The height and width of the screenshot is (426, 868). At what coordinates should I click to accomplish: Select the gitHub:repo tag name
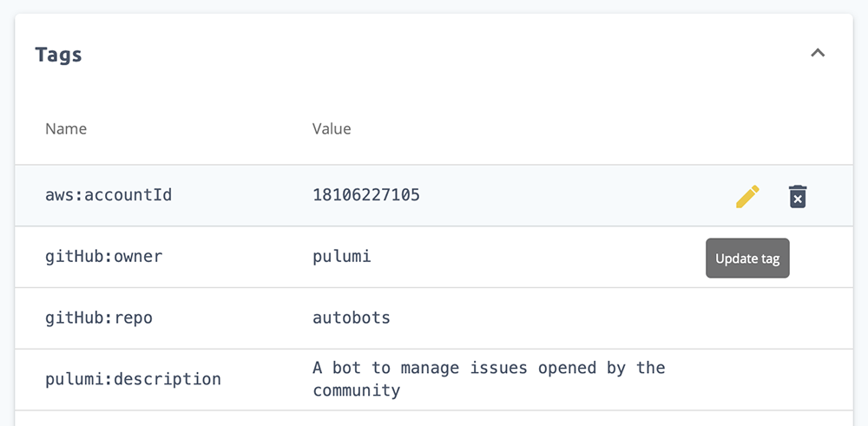pyautogui.click(x=98, y=318)
